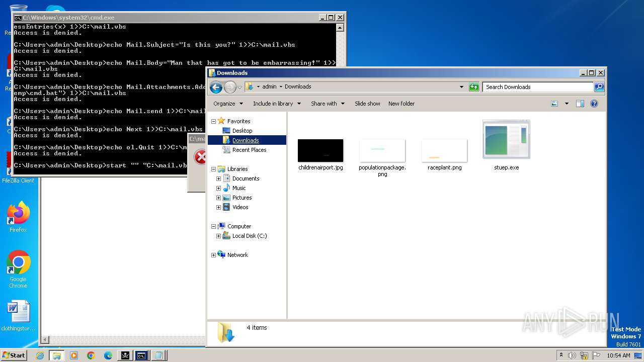Collapse the Libraries tree group
Image resolution: width=644 pixels, height=362 pixels.
pyautogui.click(x=213, y=169)
